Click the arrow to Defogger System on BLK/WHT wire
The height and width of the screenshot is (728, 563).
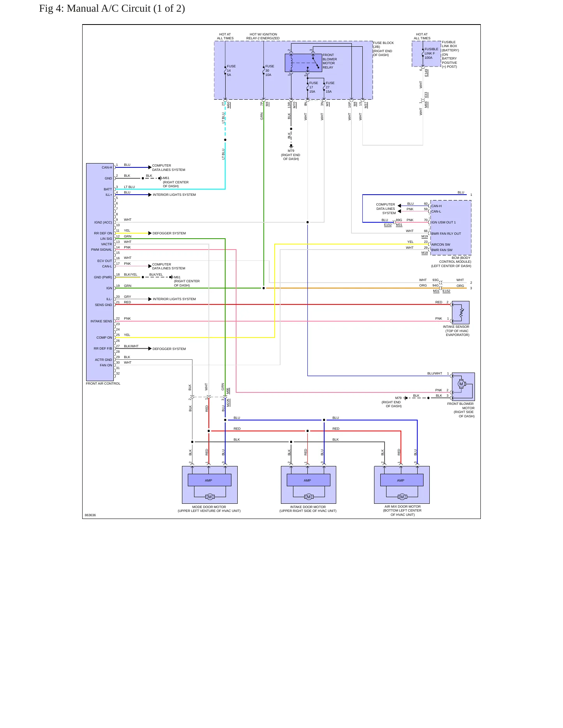[150, 348]
